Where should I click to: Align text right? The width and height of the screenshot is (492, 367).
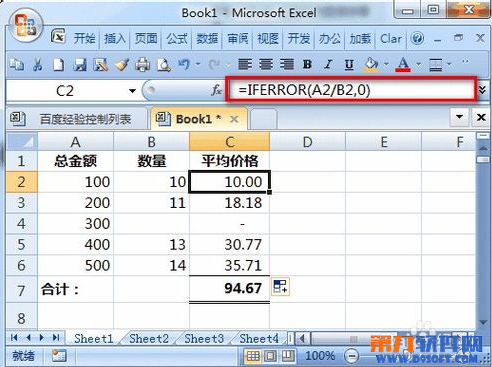[x=287, y=64]
